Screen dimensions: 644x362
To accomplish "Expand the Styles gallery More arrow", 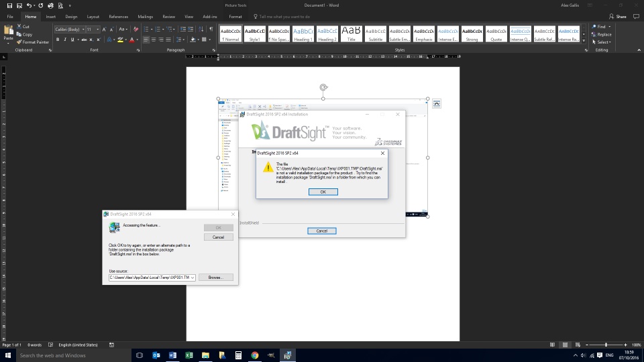I will click(584, 41).
